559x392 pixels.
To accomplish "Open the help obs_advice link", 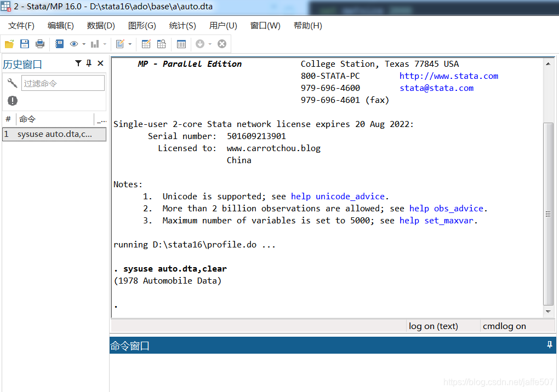I will pos(446,209).
